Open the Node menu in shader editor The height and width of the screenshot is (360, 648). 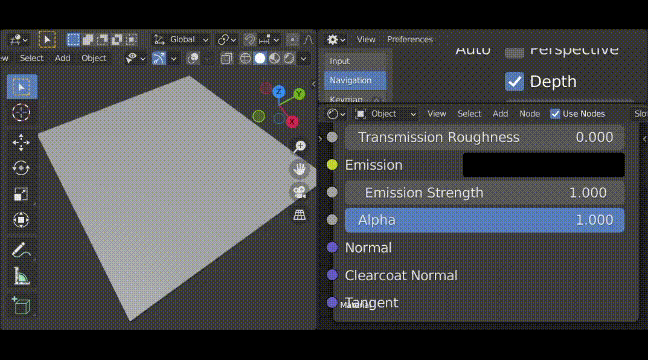coord(529,114)
